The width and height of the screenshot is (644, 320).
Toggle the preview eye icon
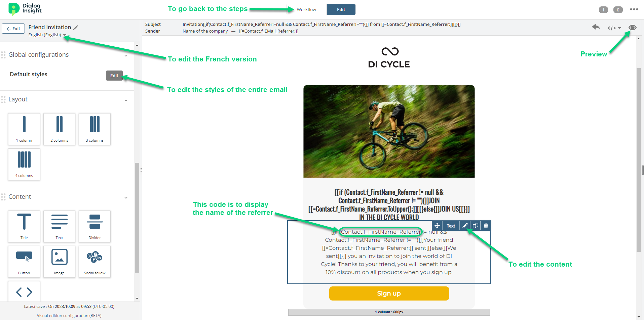coord(633,28)
